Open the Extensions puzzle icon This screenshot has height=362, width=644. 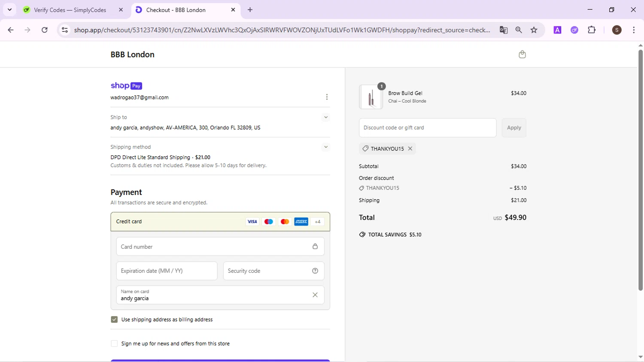(592, 30)
